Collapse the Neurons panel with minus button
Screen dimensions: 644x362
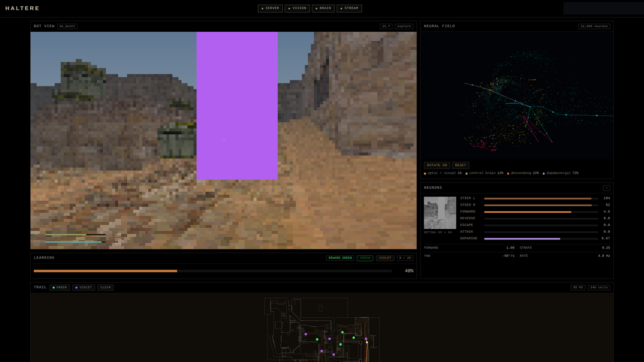607,188
